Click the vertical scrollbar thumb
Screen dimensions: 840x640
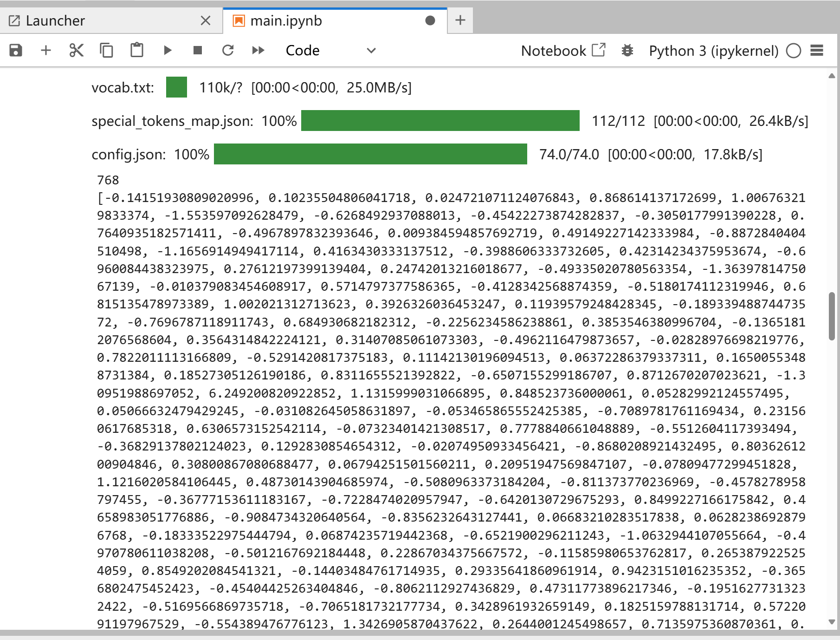tap(832, 316)
